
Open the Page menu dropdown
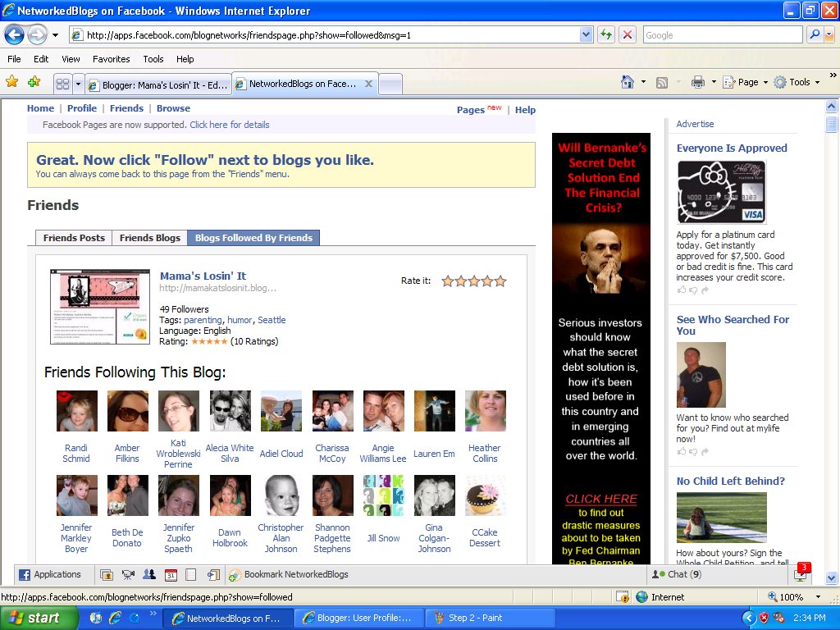point(745,82)
